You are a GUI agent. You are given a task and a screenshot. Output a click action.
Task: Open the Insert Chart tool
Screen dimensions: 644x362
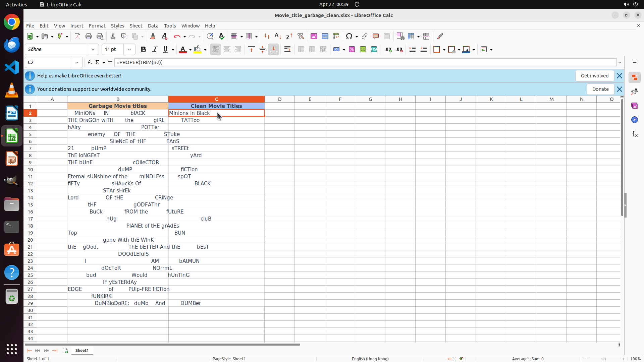click(325, 36)
